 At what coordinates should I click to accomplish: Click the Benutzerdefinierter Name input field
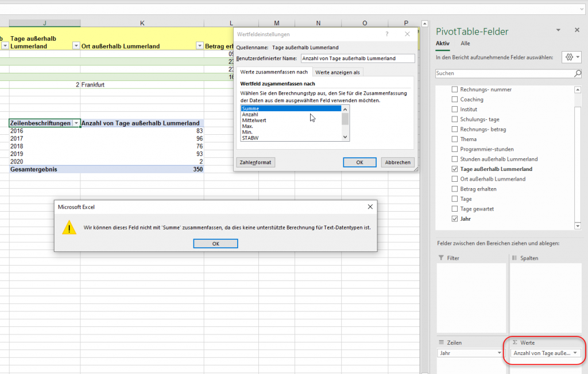[358, 59]
